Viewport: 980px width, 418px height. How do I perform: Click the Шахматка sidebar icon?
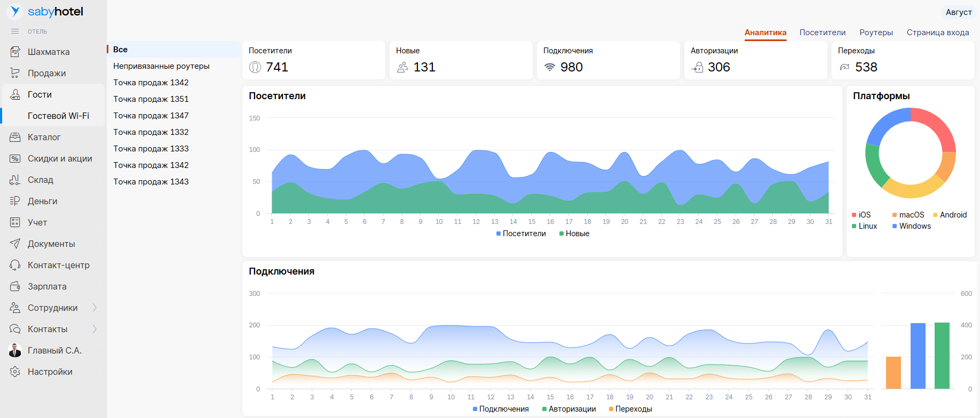(x=15, y=52)
